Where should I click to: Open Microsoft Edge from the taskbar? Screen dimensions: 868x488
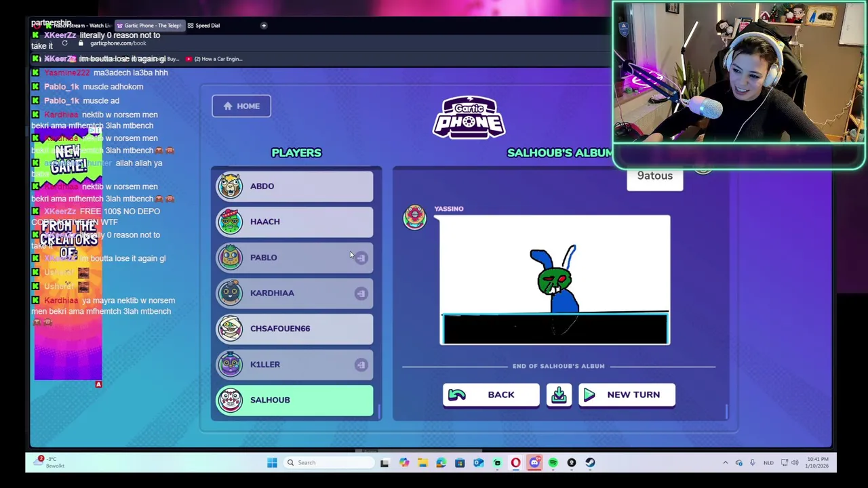(x=441, y=463)
